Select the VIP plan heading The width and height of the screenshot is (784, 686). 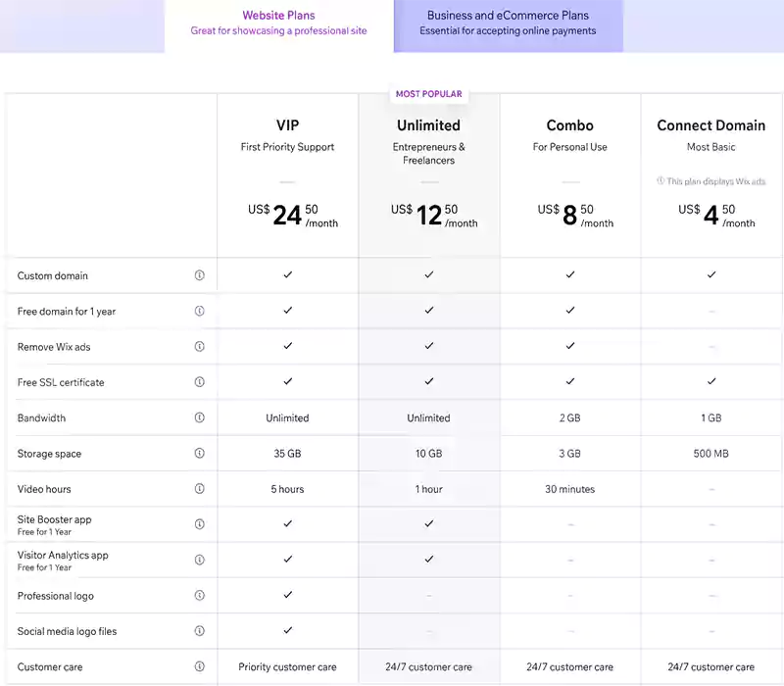pyautogui.click(x=287, y=125)
